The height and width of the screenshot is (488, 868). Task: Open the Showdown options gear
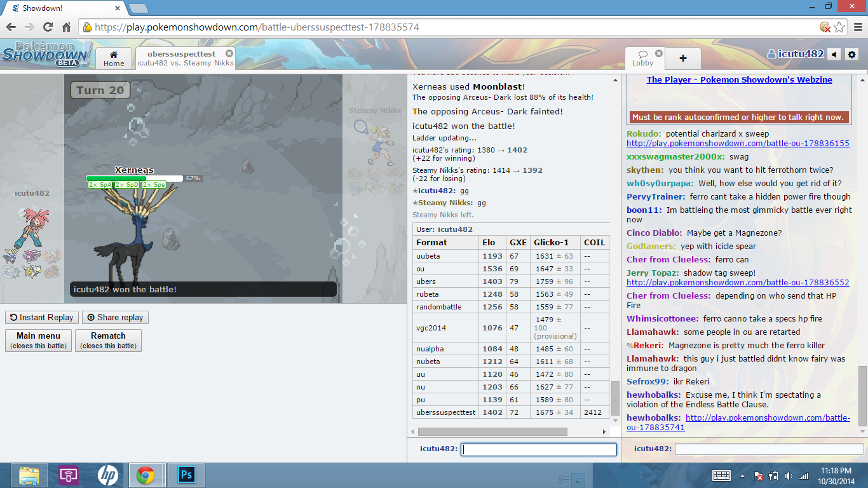[852, 55]
